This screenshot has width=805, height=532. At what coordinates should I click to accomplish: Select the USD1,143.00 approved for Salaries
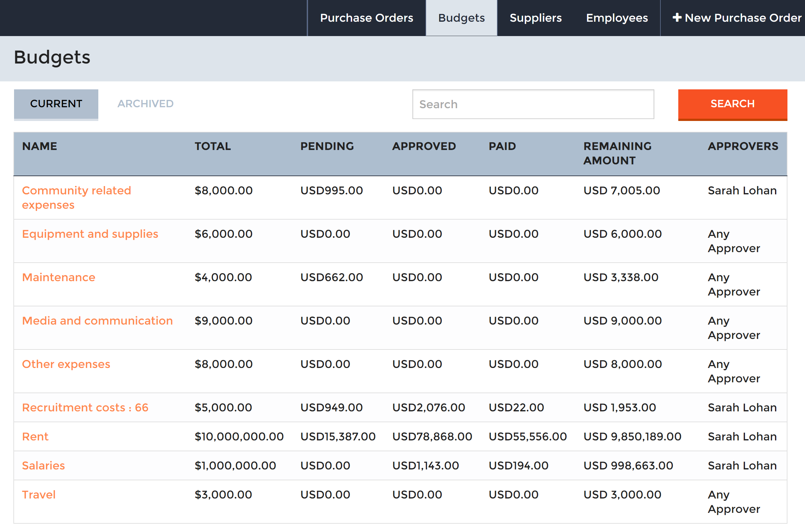(x=425, y=466)
